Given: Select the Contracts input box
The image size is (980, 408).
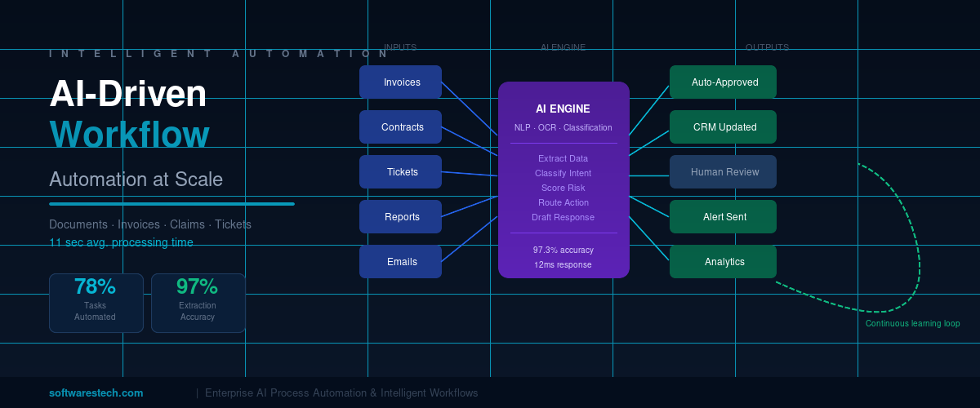Looking at the screenshot, I should pyautogui.click(x=400, y=126).
